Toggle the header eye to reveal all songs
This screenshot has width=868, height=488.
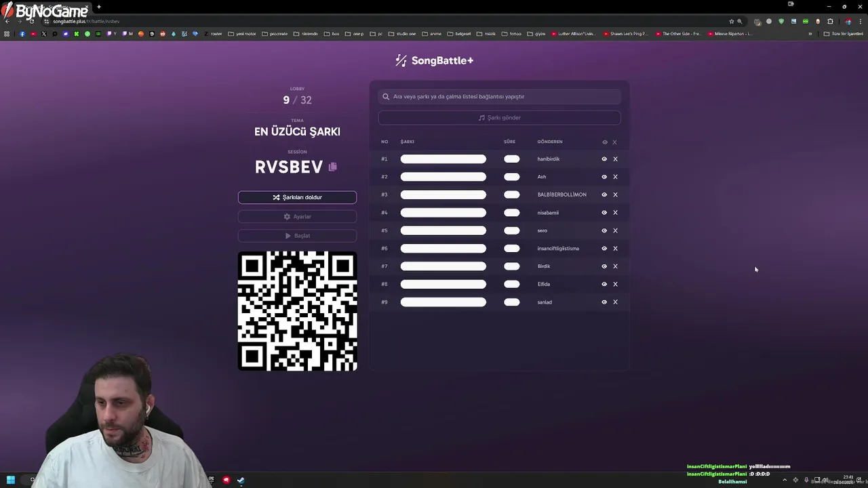click(605, 142)
